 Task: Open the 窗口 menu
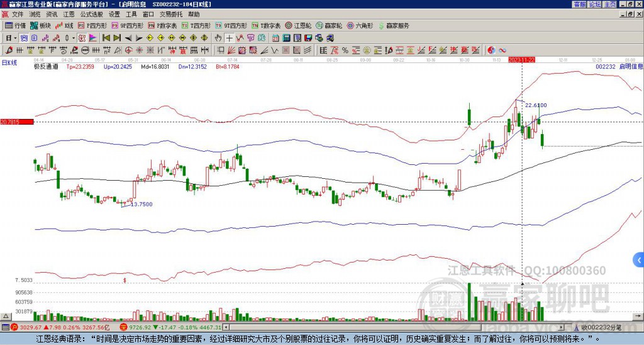tap(148, 14)
